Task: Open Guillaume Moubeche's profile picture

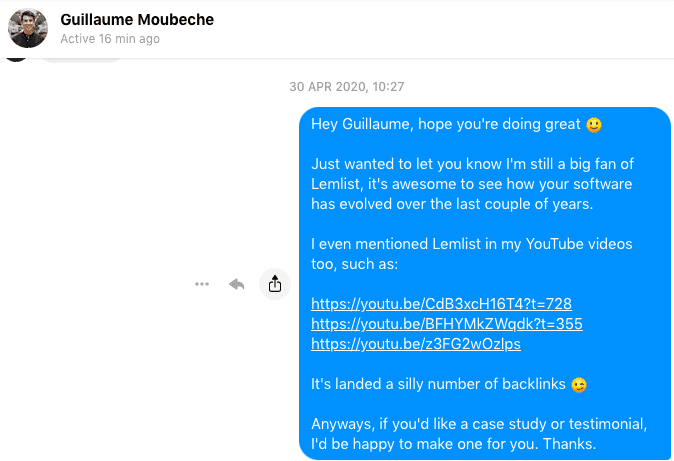Action: (x=28, y=28)
